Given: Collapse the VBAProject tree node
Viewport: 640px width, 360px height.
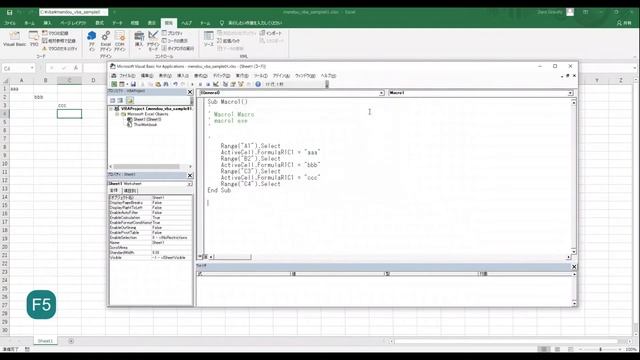Looking at the screenshot, I should pos(111,109).
